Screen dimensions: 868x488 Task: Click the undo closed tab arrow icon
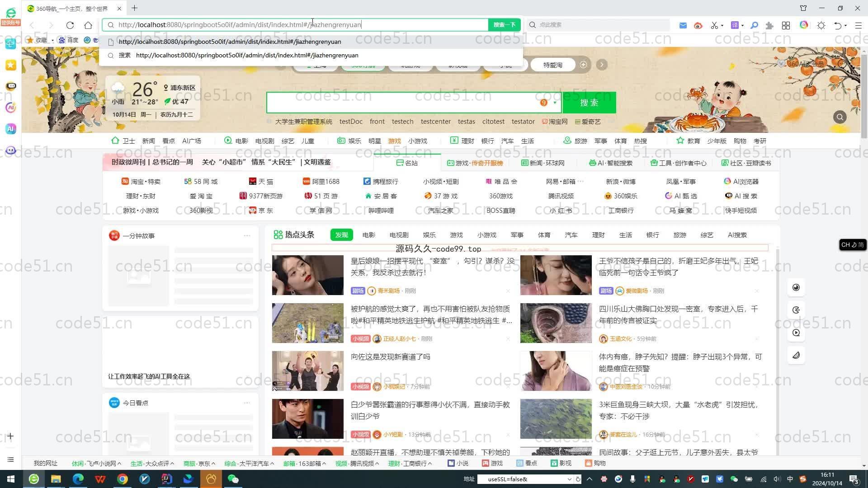point(837,25)
